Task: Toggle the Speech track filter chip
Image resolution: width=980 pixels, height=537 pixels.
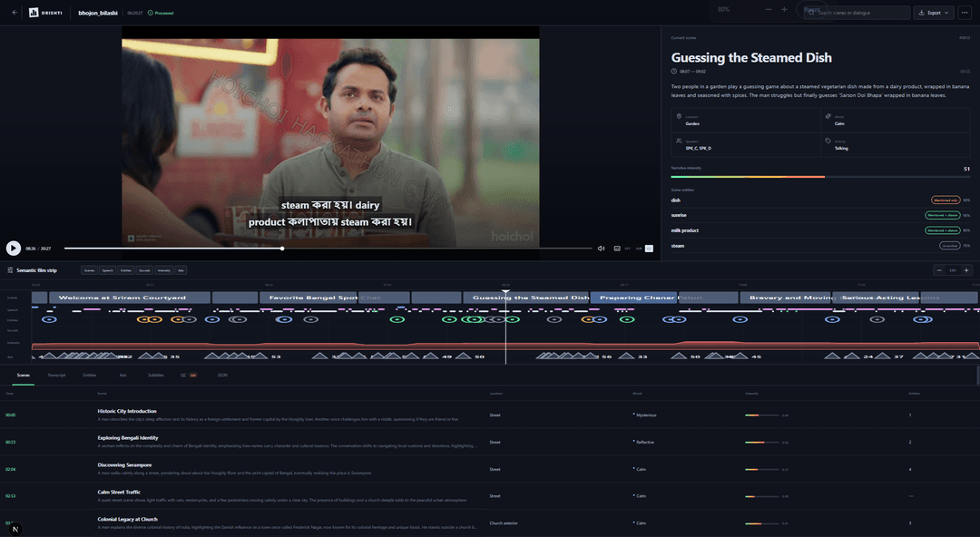Action: 107,270
